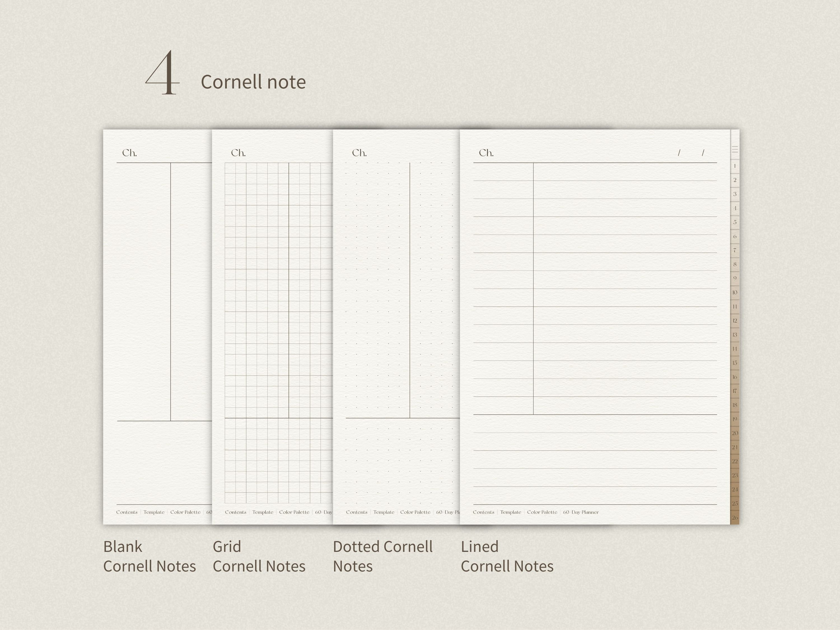Click the Ch. chapter field on Lined Cornell Notes
Viewport: 840px width, 630px height.
486,153
